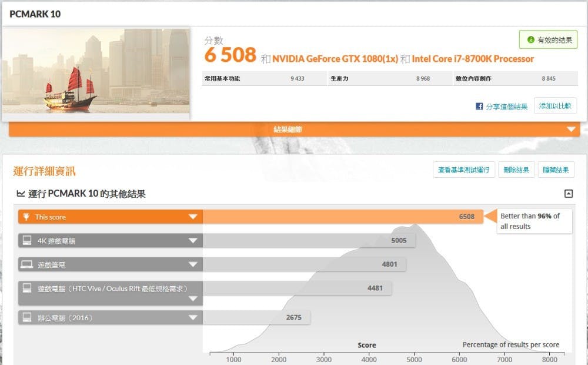Screen dimensions: 588x365
Task: Click the 5005 score bar
Action: pos(309,240)
